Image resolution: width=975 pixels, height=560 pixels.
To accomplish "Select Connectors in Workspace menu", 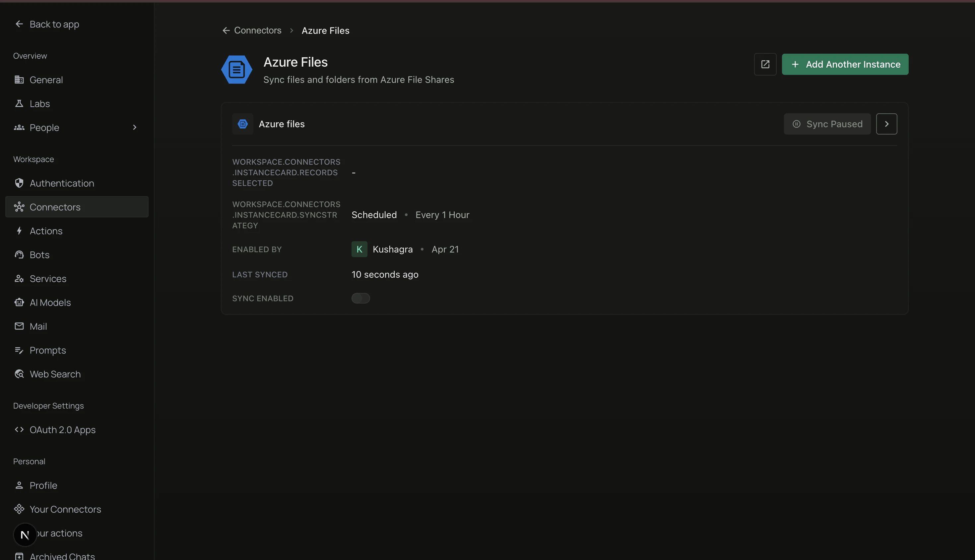I will click(77, 207).
